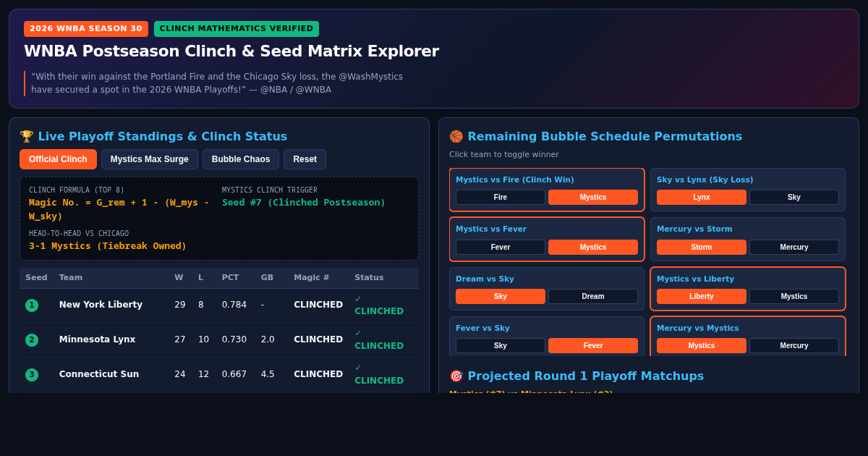Click the 0.730 win percentage cell
Image resolution: width=868 pixels, height=456 pixels.
click(x=234, y=339)
